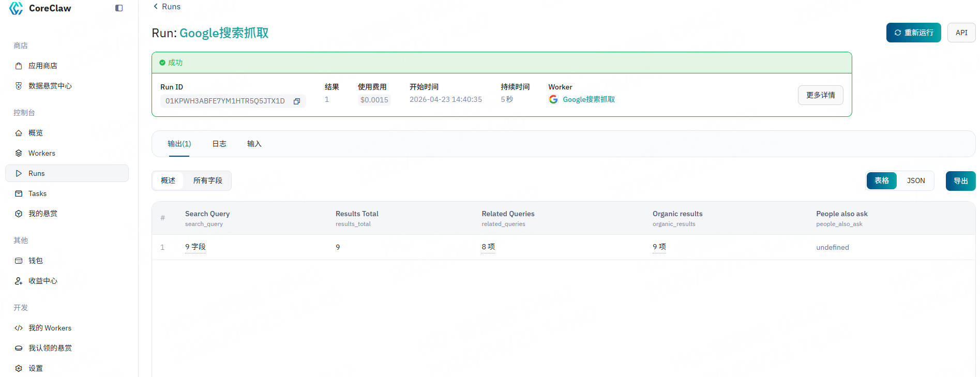This screenshot has width=980, height=377.
Task: Open 数据悬赏中心 in the sidebar
Action: (50, 86)
